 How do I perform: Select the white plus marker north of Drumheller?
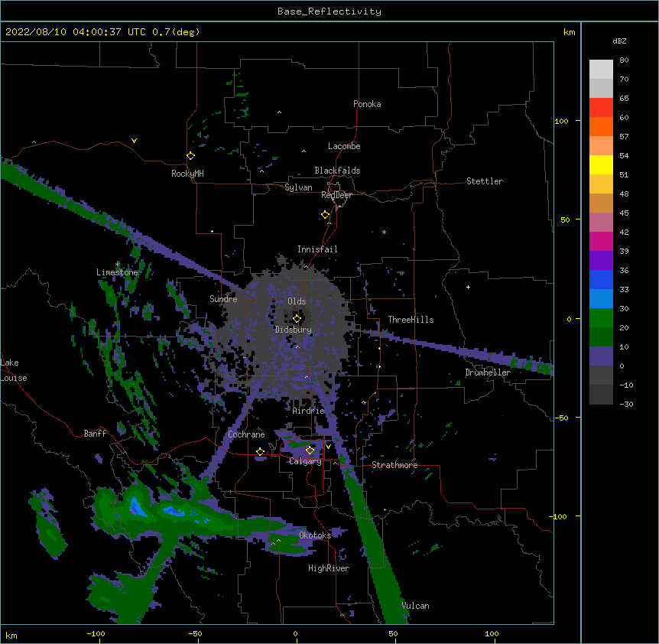click(468, 287)
